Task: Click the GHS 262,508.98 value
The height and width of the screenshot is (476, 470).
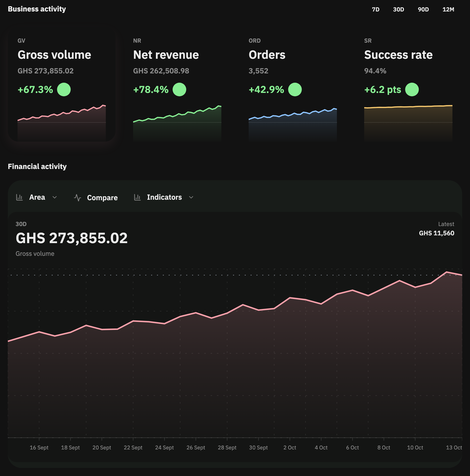Action: [161, 71]
